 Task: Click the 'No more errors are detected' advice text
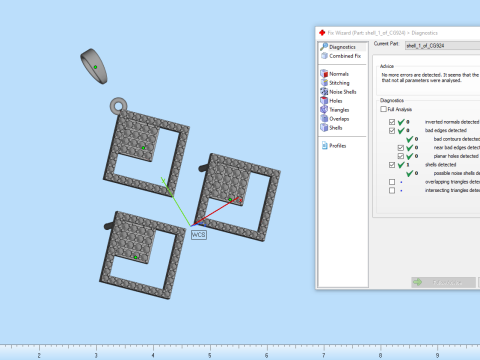pos(430,78)
